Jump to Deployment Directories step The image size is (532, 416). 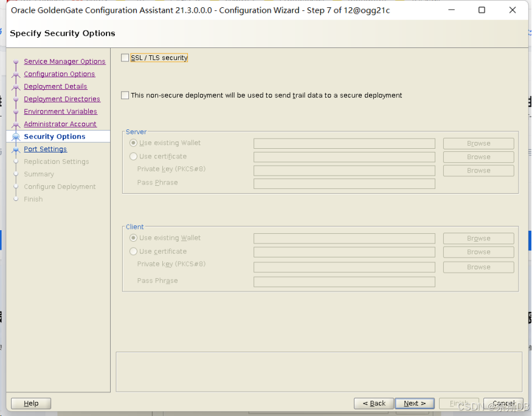[x=62, y=99]
